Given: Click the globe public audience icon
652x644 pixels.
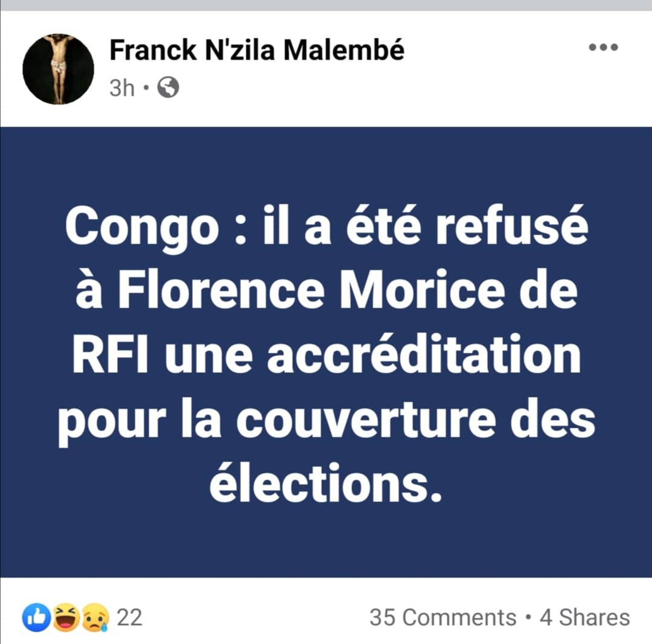Looking at the screenshot, I should [x=168, y=88].
